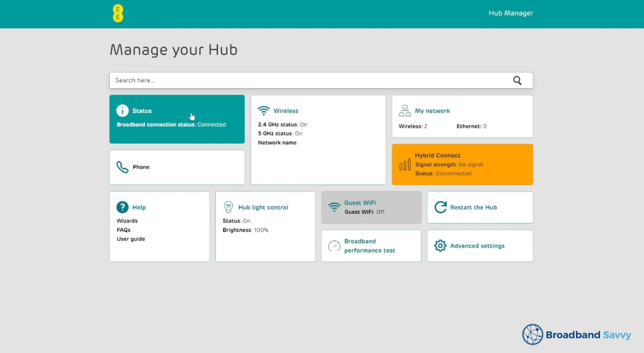Open the FAQs link
Screen dimensions: 644x353
coord(124,230)
